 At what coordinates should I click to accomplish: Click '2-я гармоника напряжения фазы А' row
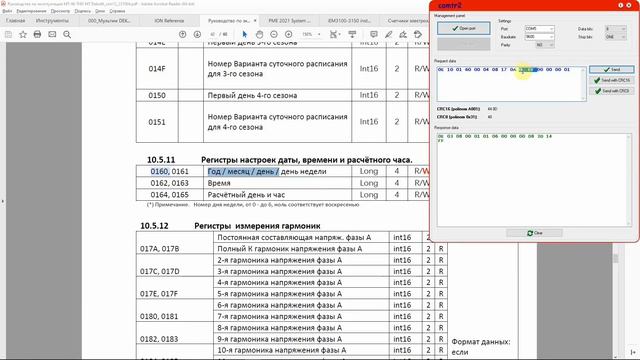(x=279, y=260)
